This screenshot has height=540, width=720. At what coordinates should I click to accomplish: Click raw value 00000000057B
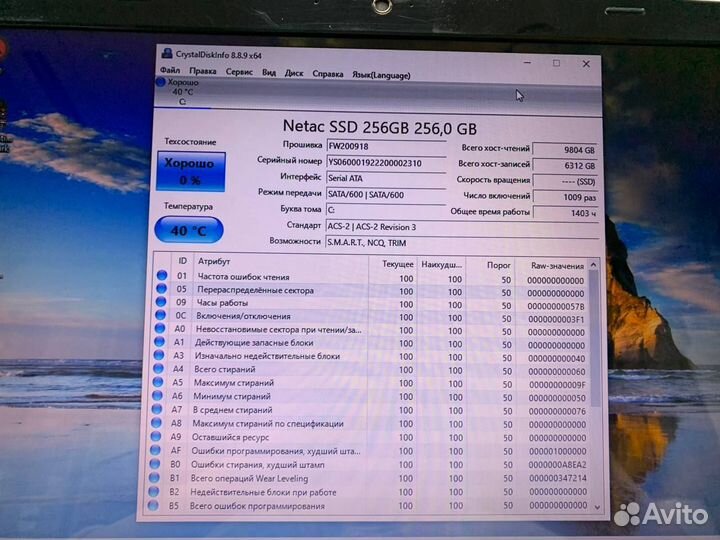(556, 306)
